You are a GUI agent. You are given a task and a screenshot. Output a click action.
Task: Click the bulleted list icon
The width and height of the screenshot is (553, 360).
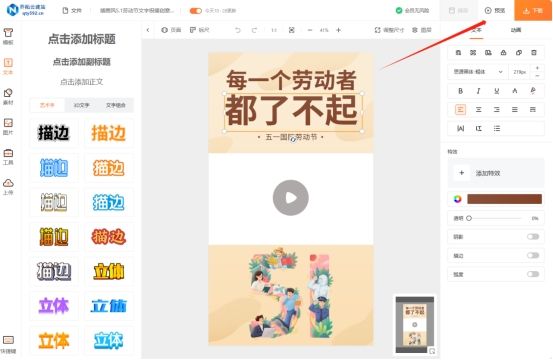(x=497, y=128)
